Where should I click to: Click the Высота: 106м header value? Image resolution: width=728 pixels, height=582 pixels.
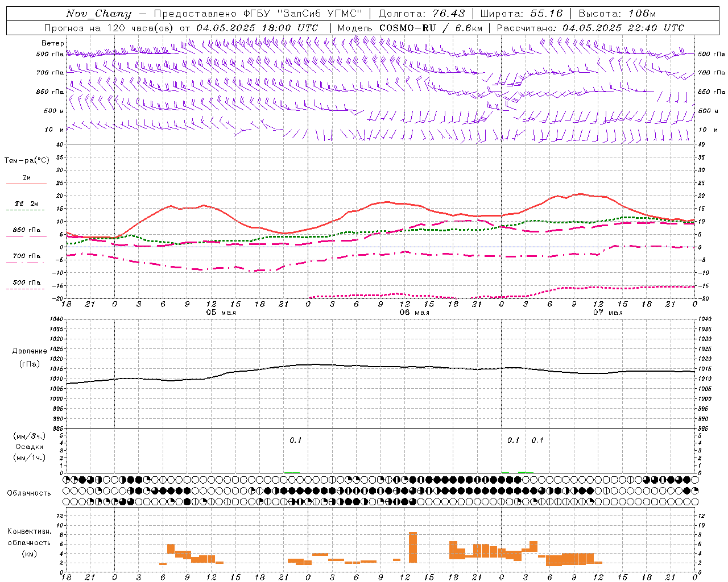(617, 14)
